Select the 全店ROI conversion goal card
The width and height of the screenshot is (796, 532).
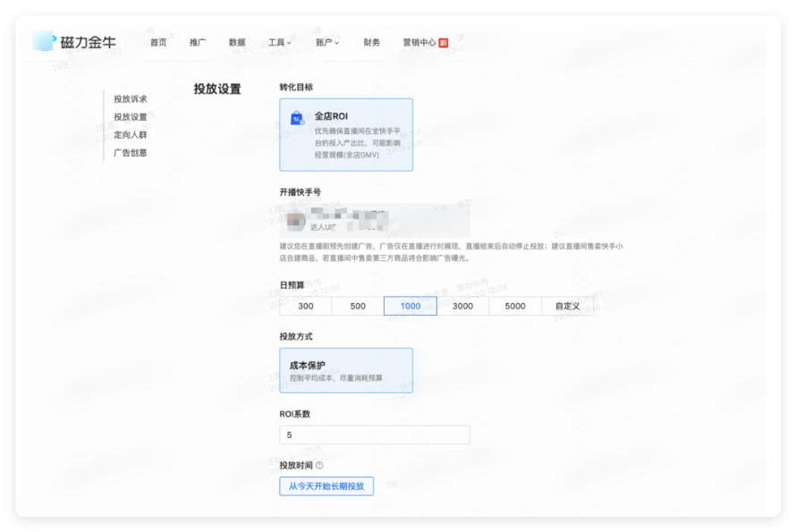point(347,134)
